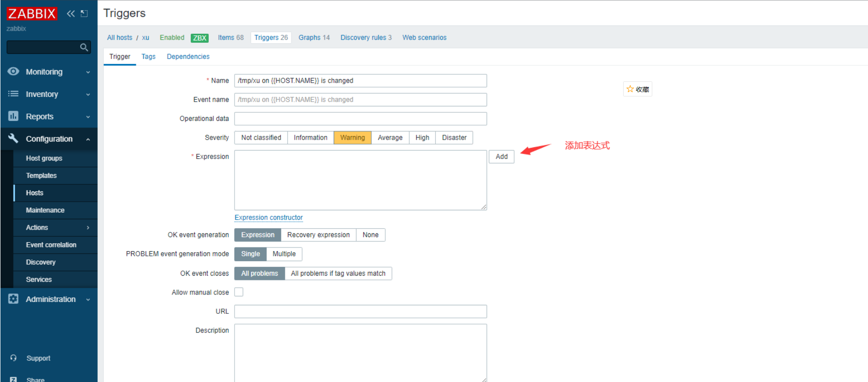Set OK event generation to Expression
The height and width of the screenshot is (382, 868).
tap(258, 235)
